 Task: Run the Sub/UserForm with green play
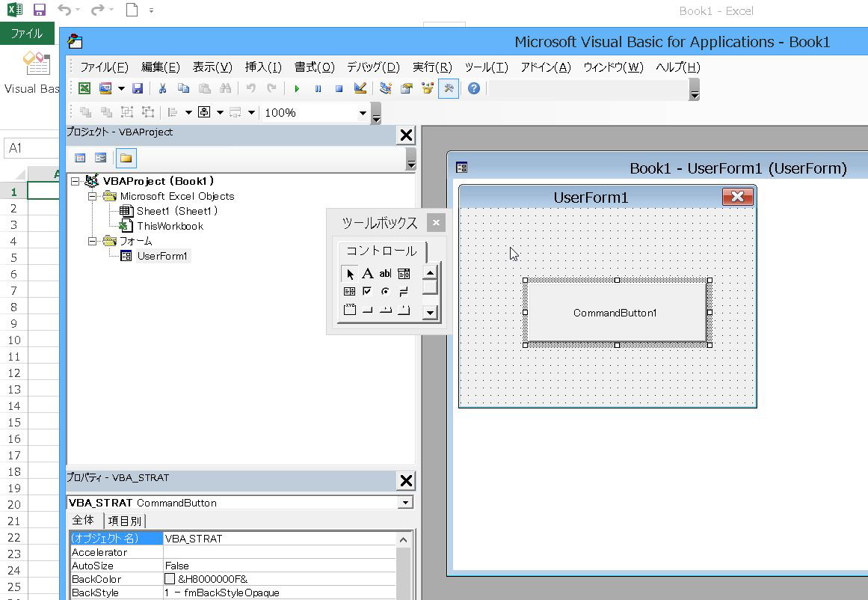pos(297,88)
